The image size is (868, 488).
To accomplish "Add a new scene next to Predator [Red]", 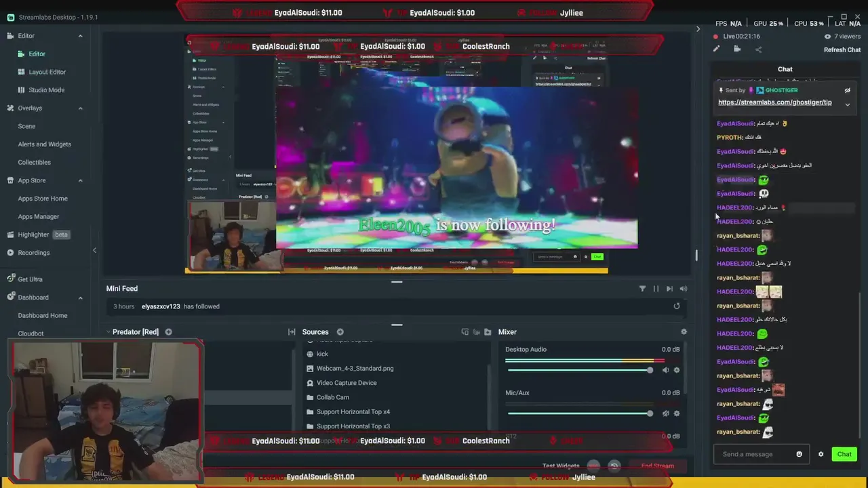I will pyautogui.click(x=168, y=332).
